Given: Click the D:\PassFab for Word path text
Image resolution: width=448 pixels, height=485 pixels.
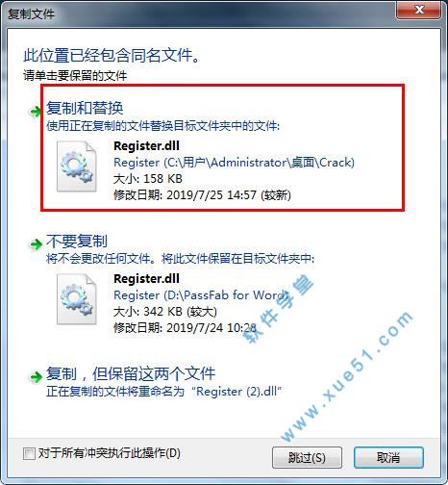Looking at the screenshot, I should click(x=201, y=295).
